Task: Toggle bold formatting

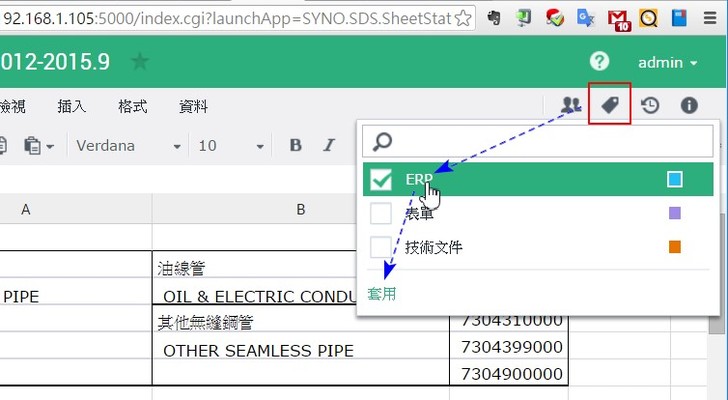Action: click(x=295, y=145)
